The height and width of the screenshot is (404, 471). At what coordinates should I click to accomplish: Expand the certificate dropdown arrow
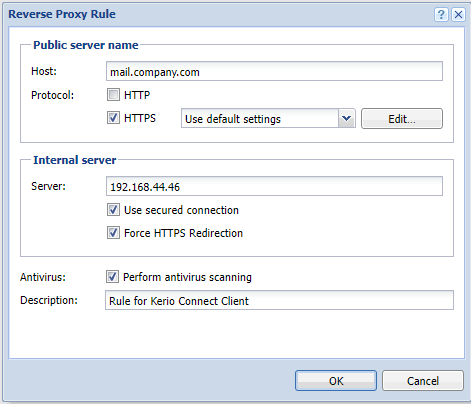347,118
